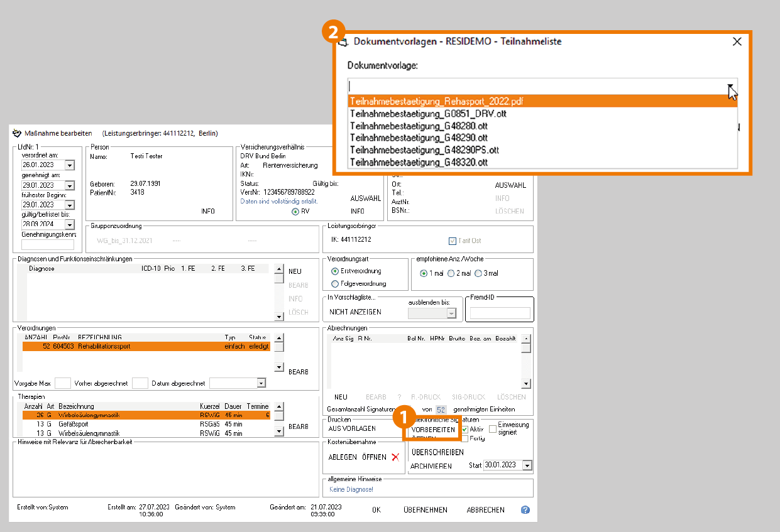The image size is (780, 532).
Task: Open the Datum abgerechnet dropdown
Action: pyautogui.click(x=261, y=383)
